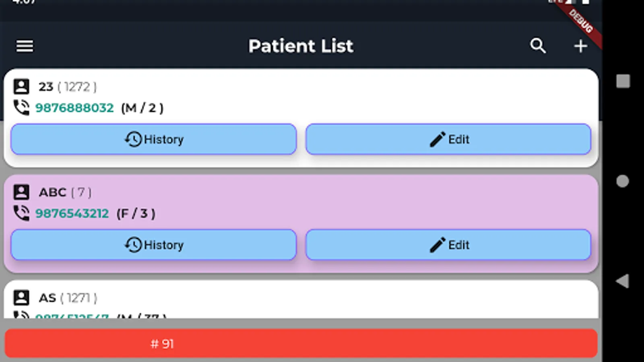The height and width of the screenshot is (362, 644).
Task: Edit patient 23 record
Action: (448, 139)
